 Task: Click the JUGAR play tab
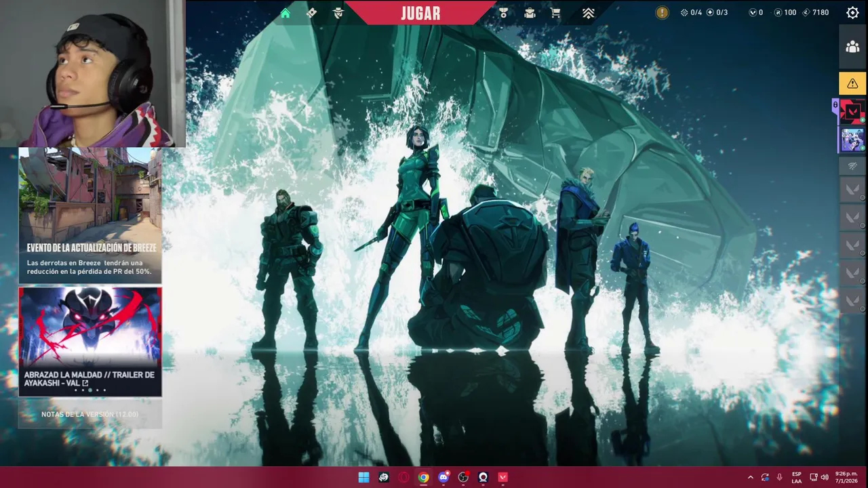point(420,13)
